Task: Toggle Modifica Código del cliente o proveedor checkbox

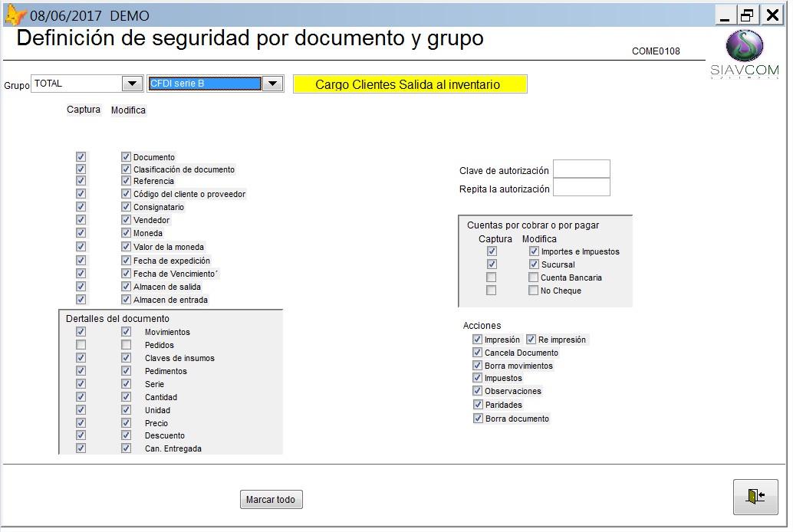Action: (126, 194)
